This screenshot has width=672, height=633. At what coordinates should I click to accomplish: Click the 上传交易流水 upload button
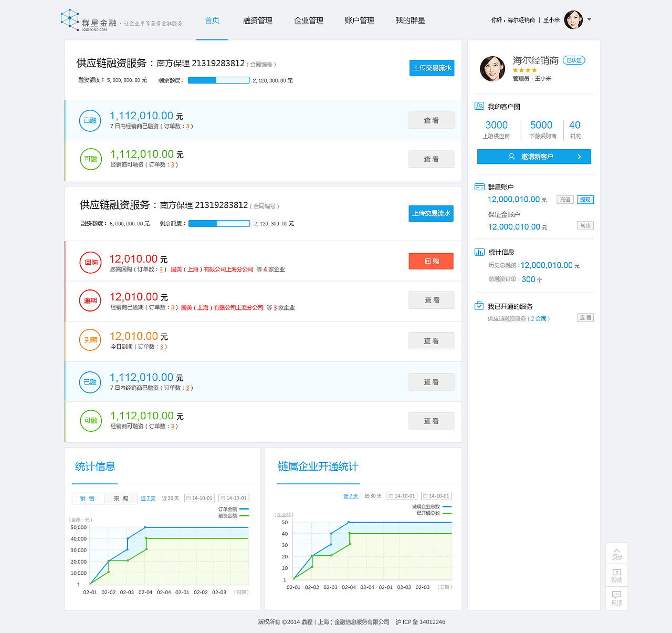pos(432,68)
